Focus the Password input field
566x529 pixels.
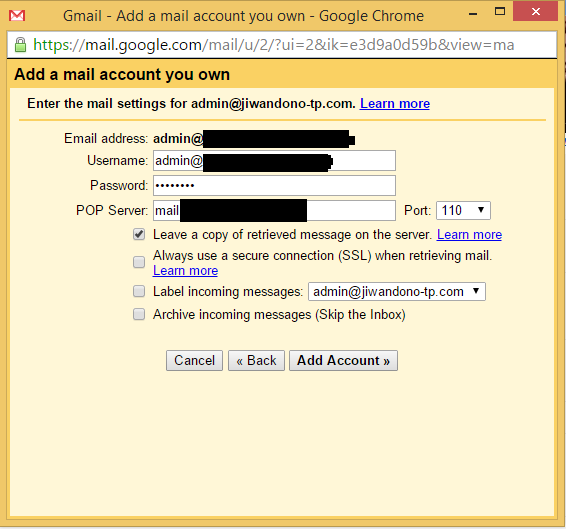pos(274,185)
